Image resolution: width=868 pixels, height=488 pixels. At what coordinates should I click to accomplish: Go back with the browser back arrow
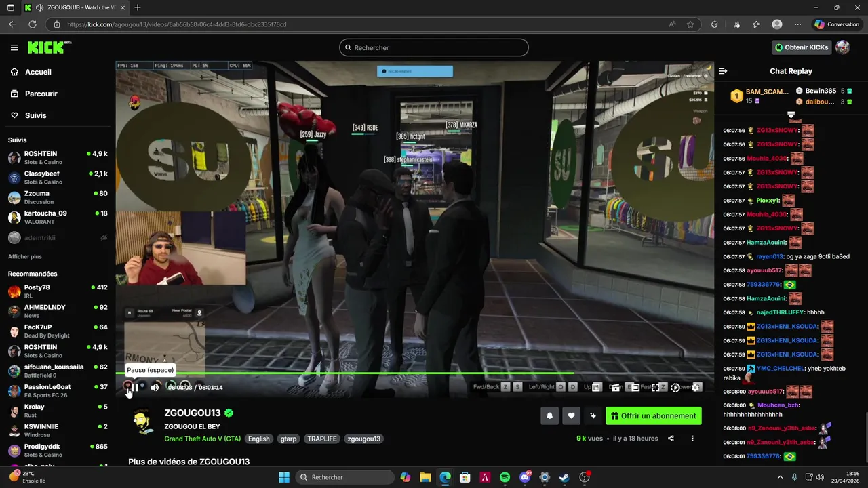pos(12,24)
